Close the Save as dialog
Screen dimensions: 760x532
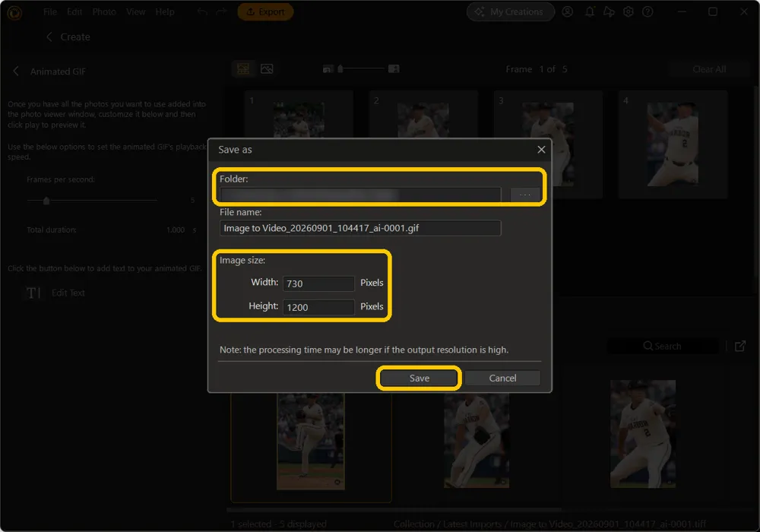tap(541, 150)
